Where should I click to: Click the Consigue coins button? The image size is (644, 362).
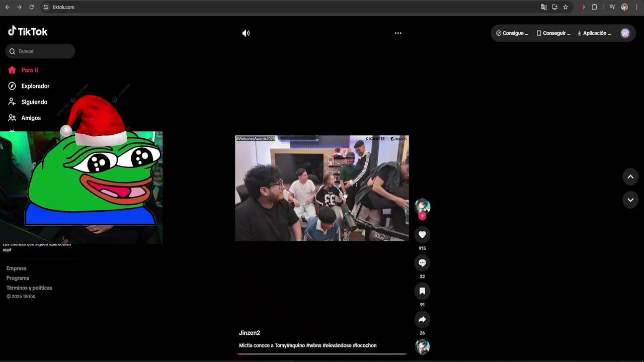(x=512, y=33)
